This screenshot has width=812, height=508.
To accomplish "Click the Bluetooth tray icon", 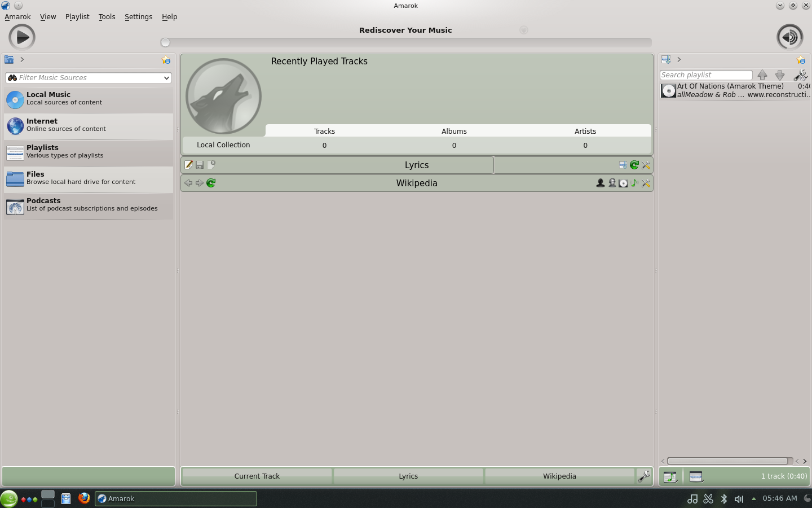I will pos(724,499).
